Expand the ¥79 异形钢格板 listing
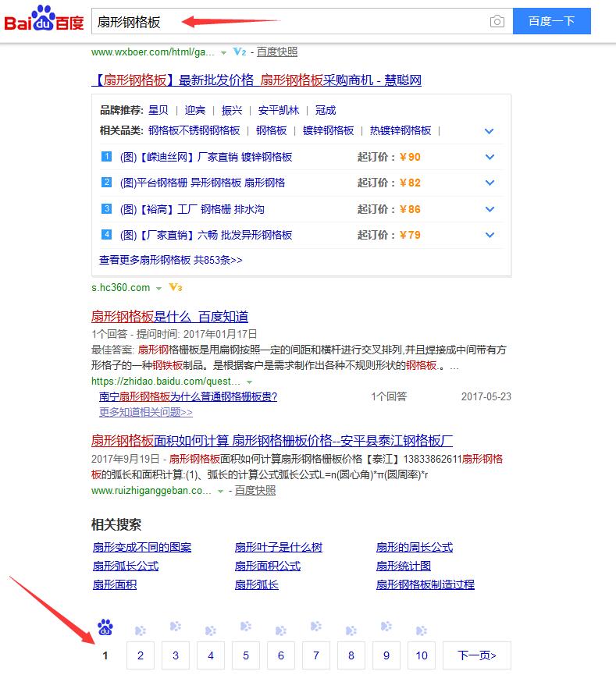Viewport: 616px width, 689px height. pos(490,236)
